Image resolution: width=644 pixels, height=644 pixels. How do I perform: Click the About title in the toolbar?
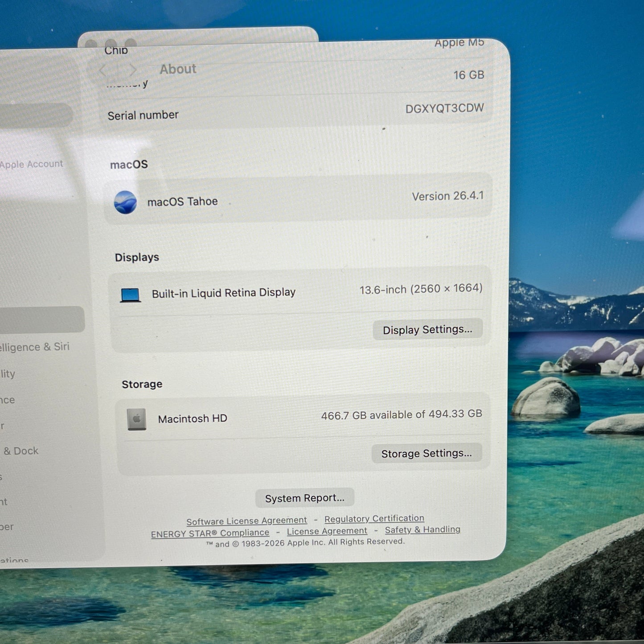[178, 69]
